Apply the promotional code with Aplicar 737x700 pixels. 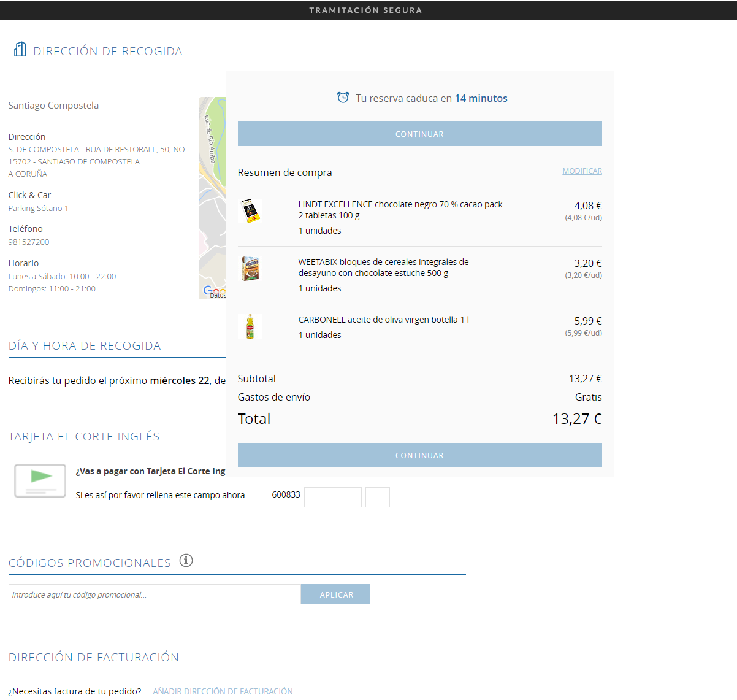(x=335, y=594)
